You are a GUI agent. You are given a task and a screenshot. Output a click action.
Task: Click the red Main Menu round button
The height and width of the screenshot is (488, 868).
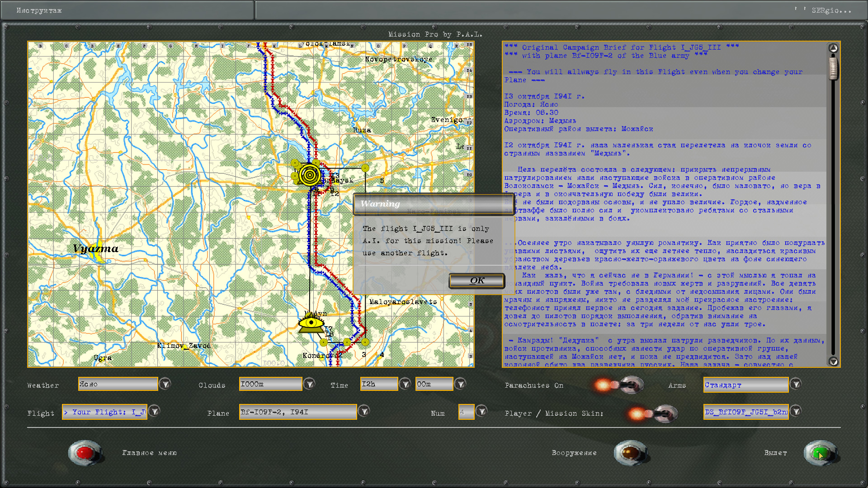[85, 452]
